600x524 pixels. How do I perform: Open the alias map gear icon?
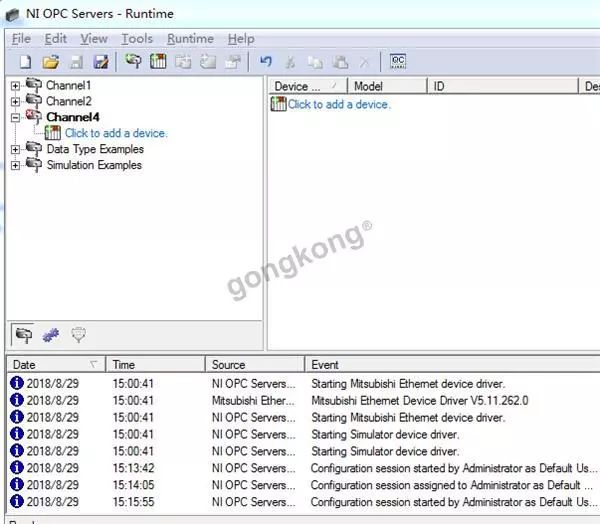(51, 335)
